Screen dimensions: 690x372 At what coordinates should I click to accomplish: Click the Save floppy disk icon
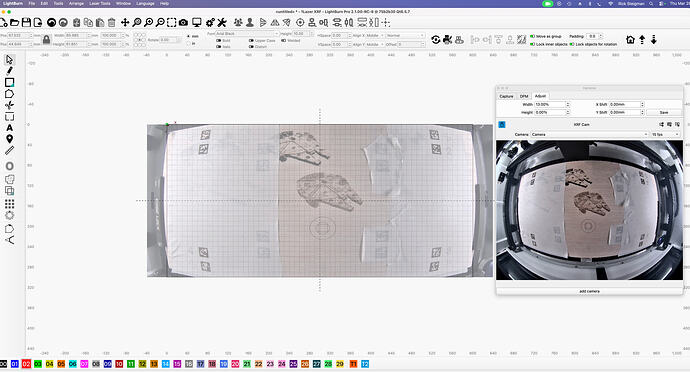pyautogui.click(x=26, y=22)
